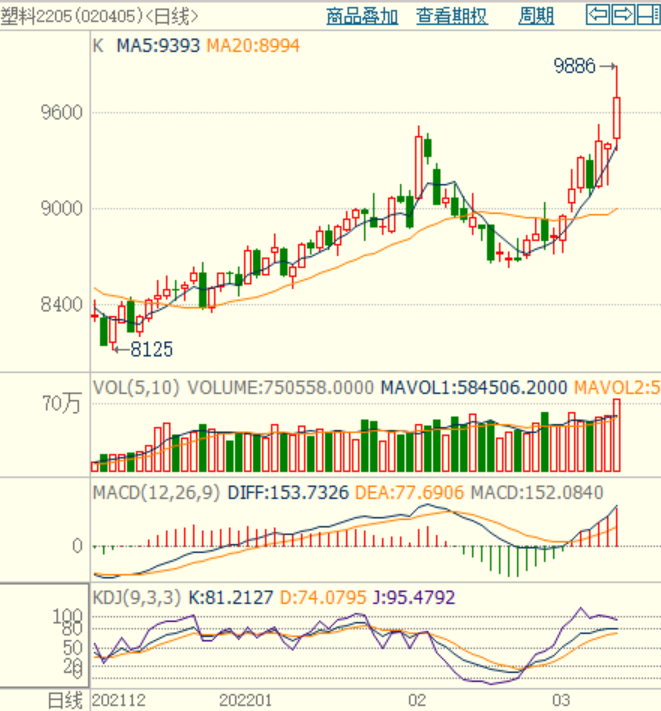Click the left arrow navigation icon
This screenshot has width=661, height=711.
[598, 14]
